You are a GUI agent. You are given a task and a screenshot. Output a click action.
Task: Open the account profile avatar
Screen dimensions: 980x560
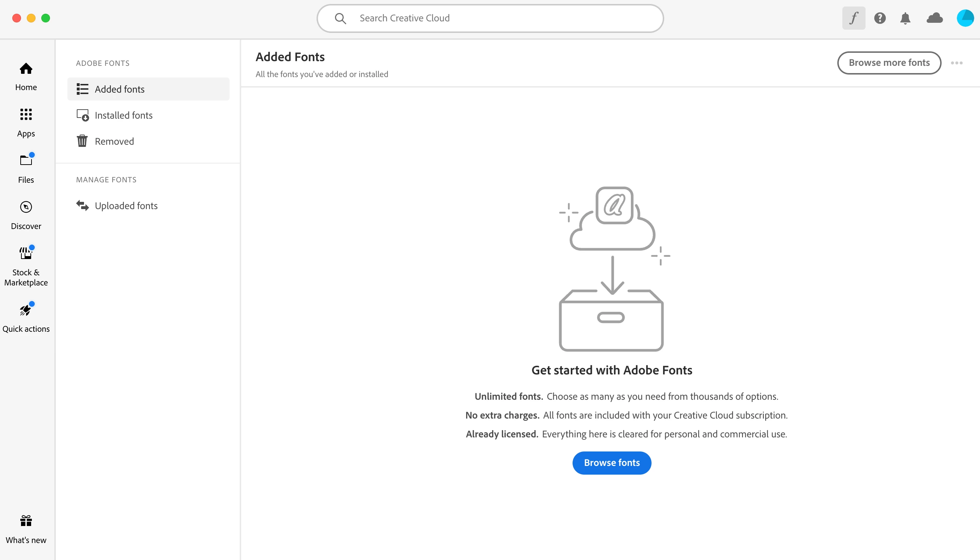(x=964, y=18)
